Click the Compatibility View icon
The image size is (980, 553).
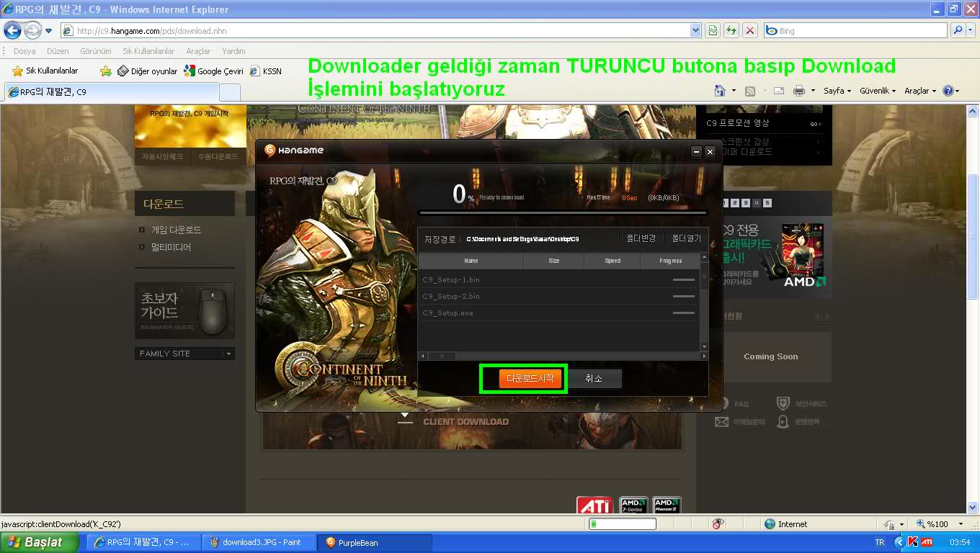click(713, 31)
